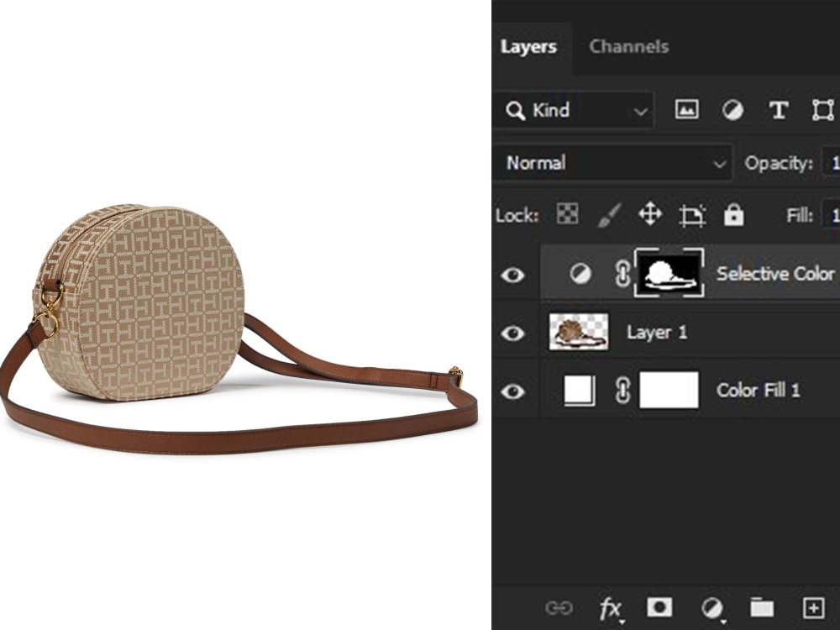Add a layer mask button
Image resolution: width=840 pixels, height=630 pixels.
tap(659, 607)
